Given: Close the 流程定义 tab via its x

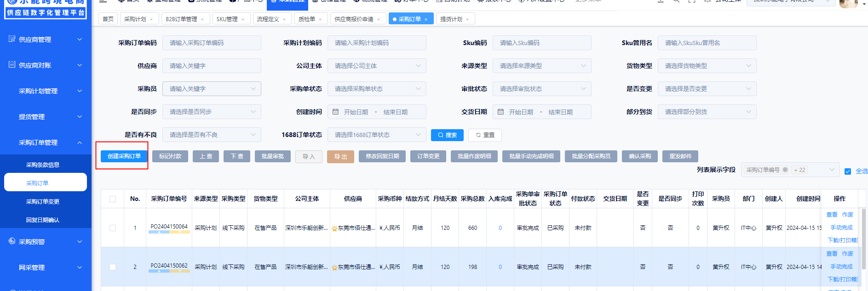Looking at the screenshot, I should [x=284, y=19].
